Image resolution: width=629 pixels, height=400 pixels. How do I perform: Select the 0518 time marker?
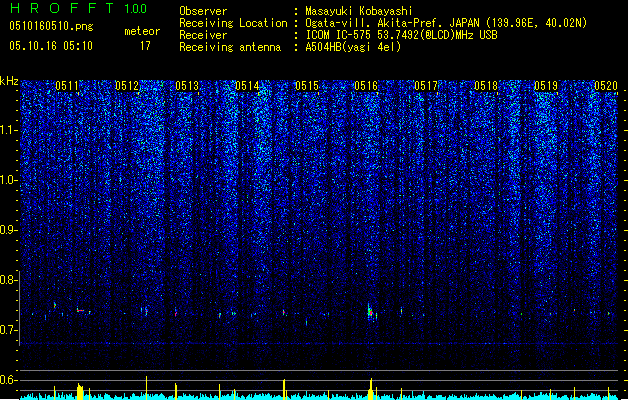(486, 86)
